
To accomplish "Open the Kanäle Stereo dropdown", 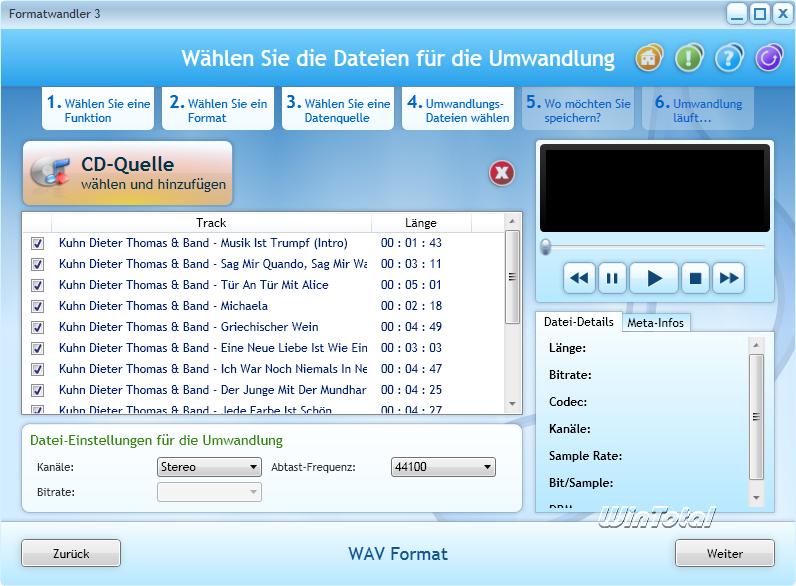I will (209, 467).
